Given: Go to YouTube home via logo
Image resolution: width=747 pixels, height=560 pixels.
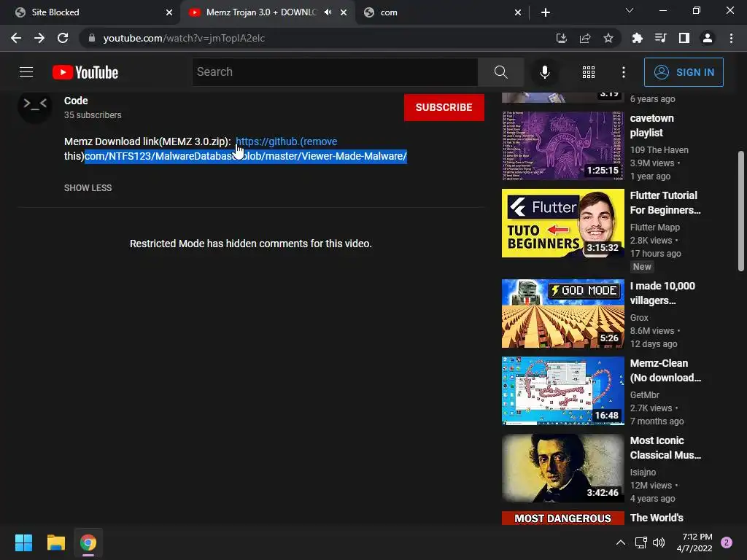Looking at the screenshot, I should coord(85,72).
